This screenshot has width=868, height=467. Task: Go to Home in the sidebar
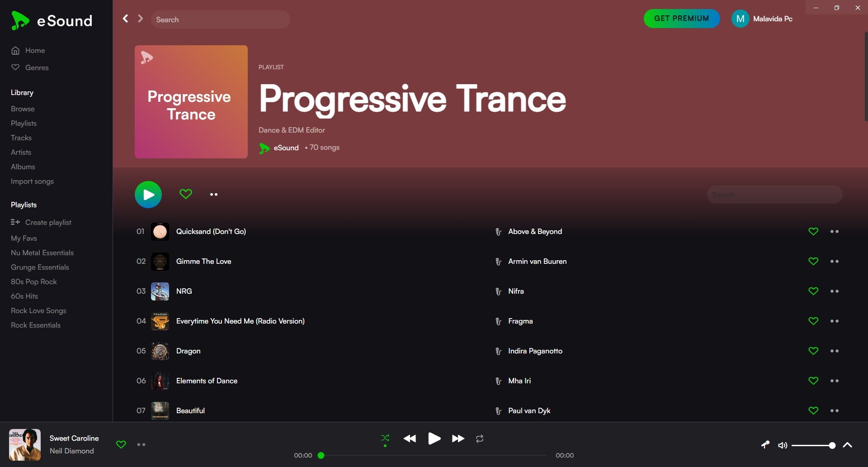pyautogui.click(x=28, y=50)
